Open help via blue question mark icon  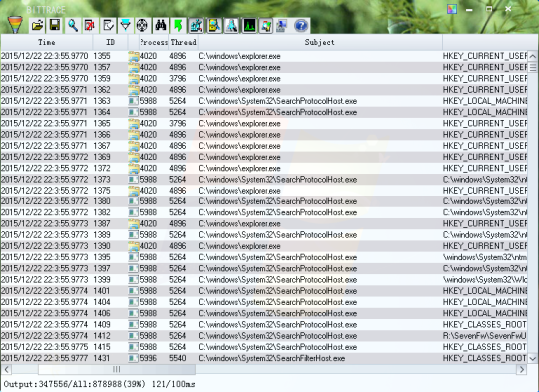point(301,25)
